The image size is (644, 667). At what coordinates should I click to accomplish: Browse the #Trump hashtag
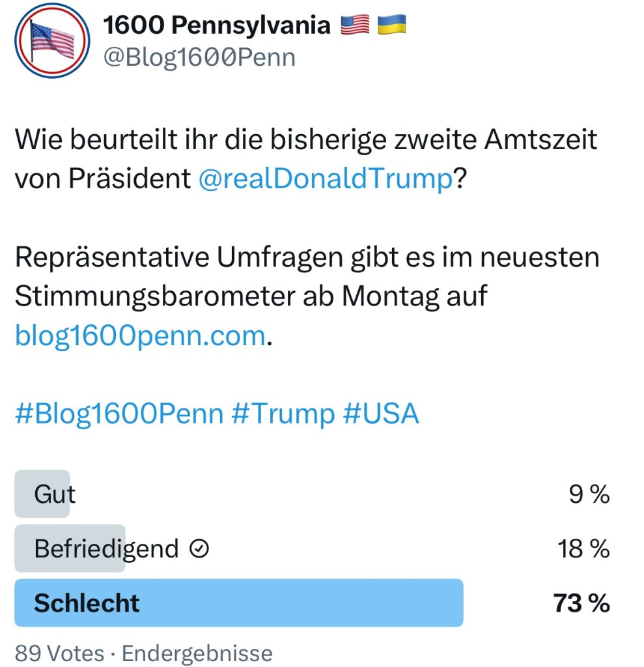tap(283, 414)
